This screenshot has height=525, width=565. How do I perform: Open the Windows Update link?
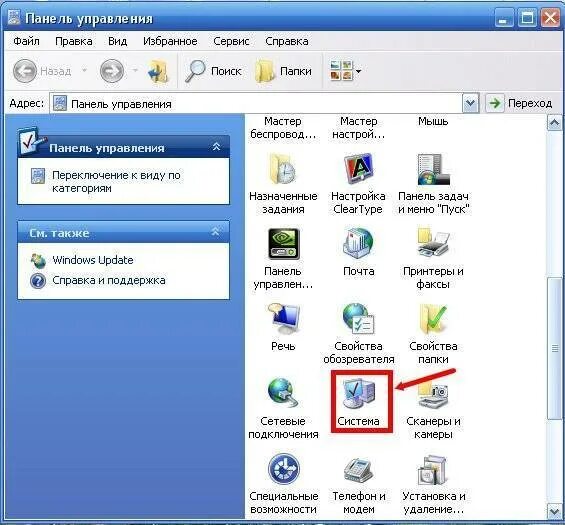pos(93,260)
